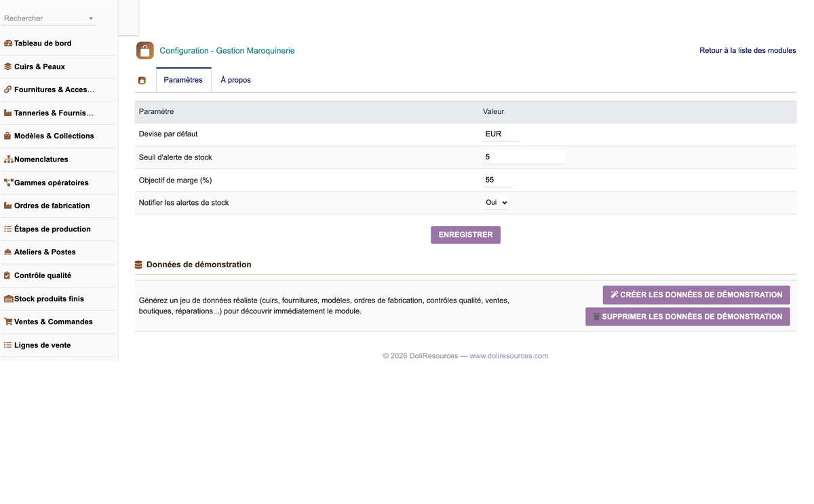Click the Ateliers & Postes icon
Image resolution: width=814 pixels, height=504 pixels.
8,252
